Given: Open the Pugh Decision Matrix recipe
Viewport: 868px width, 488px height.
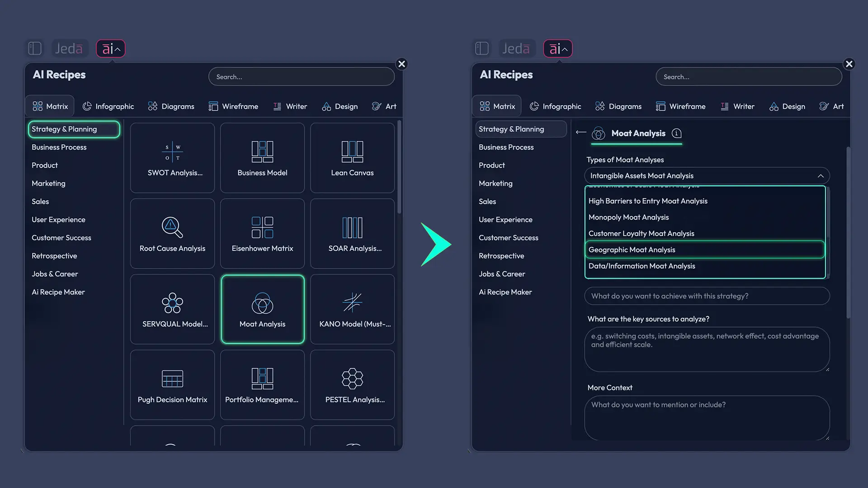Looking at the screenshot, I should point(172,384).
